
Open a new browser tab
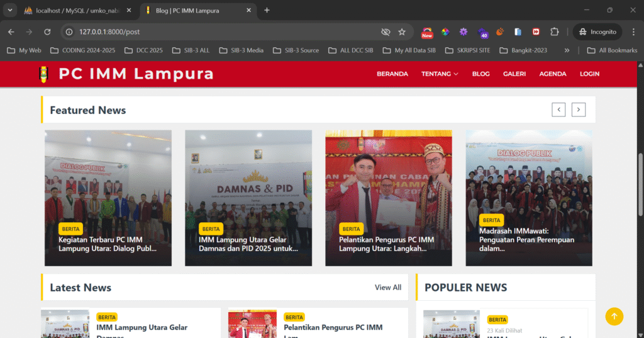267,10
